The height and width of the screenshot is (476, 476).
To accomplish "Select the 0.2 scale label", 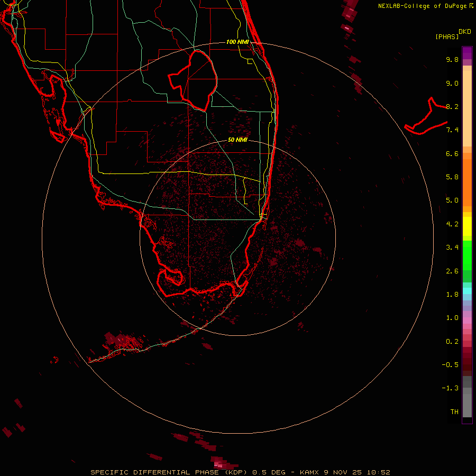I will (452, 342).
